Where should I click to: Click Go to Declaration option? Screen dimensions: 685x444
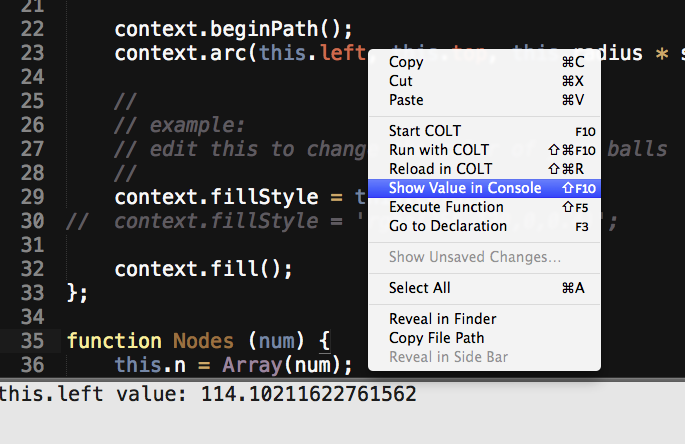446,226
